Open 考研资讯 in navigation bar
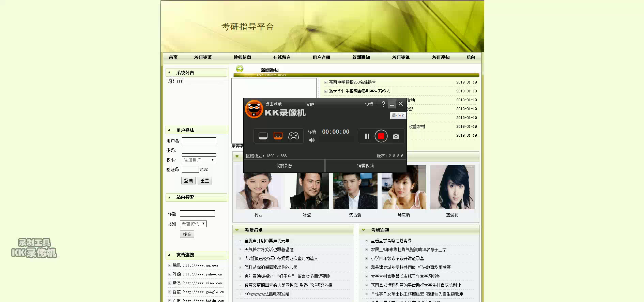This screenshot has height=302, width=644. click(401, 57)
